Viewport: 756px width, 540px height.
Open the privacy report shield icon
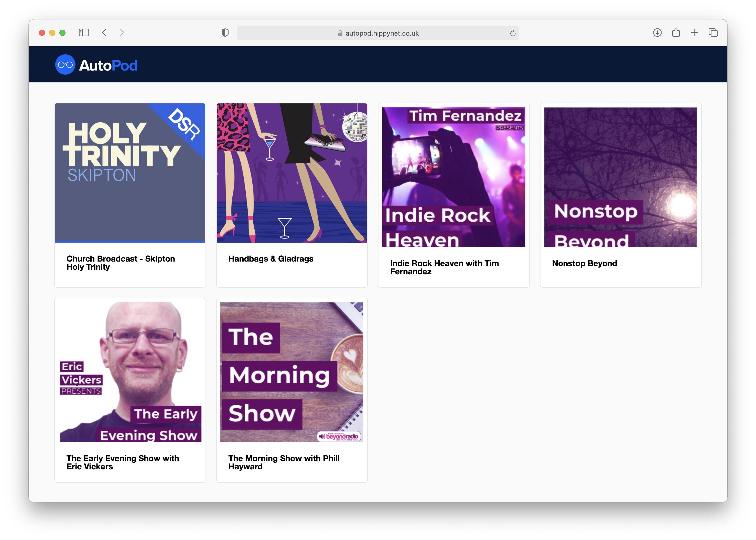(225, 33)
